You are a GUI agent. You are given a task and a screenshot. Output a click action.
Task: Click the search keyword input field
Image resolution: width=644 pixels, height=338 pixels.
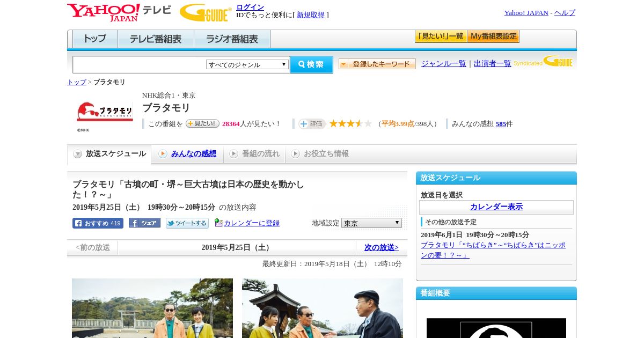[139, 64]
